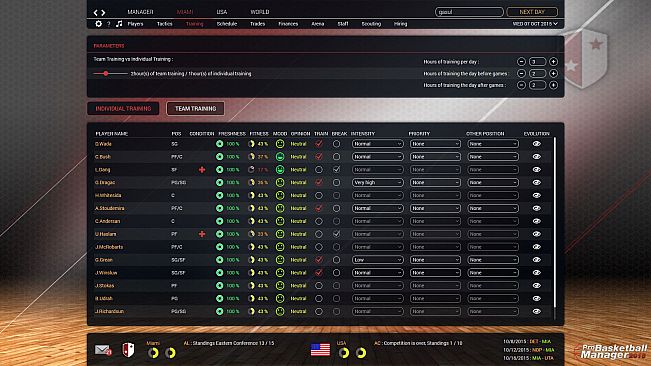Click C.Bosh's freshness indicator icon
This screenshot has width=651, height=366.
pos(220,157)
